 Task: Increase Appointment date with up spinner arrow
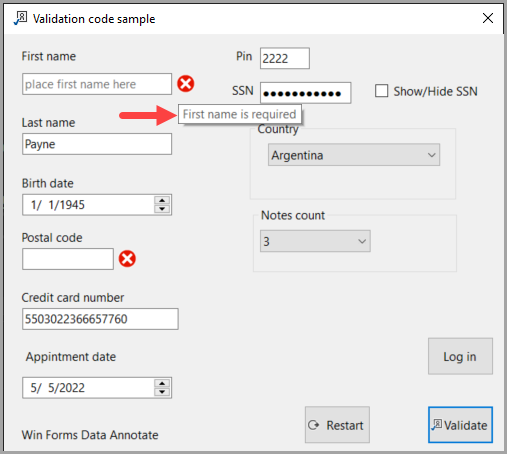click(162, 383)
